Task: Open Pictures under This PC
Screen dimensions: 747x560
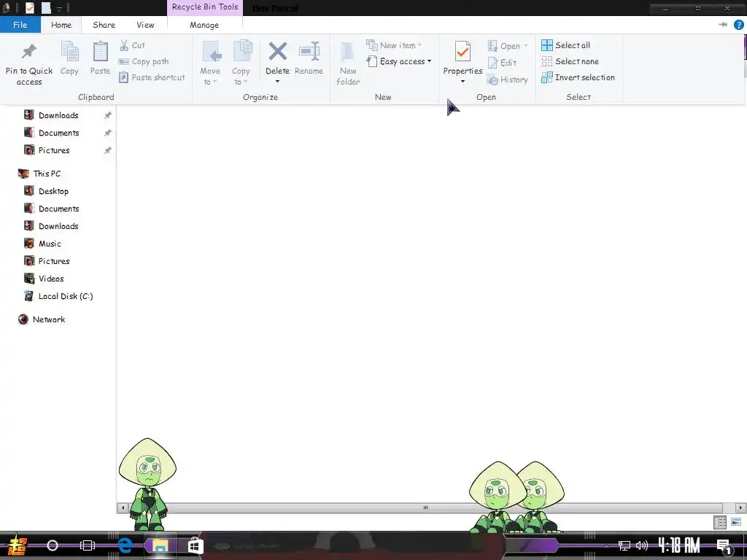Action: point(54,261)
